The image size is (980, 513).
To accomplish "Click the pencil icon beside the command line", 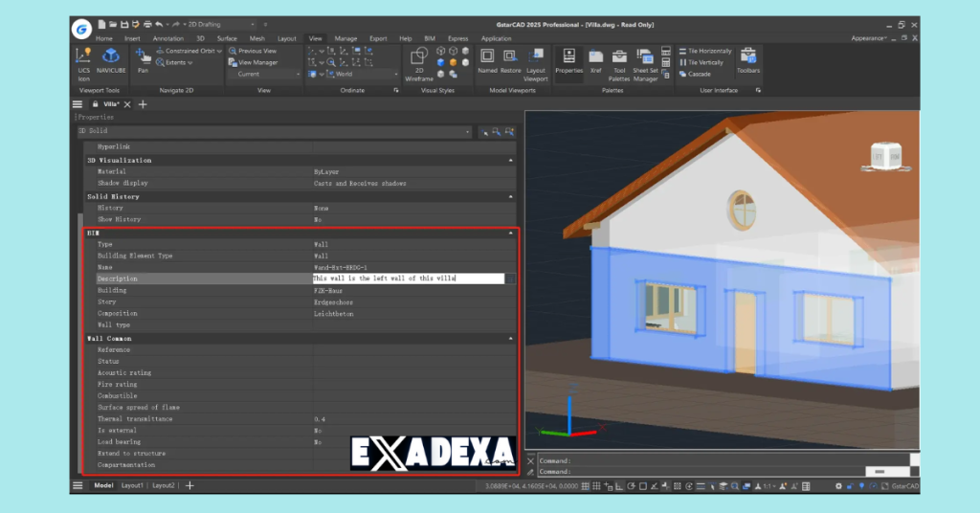I will [530, 472].
